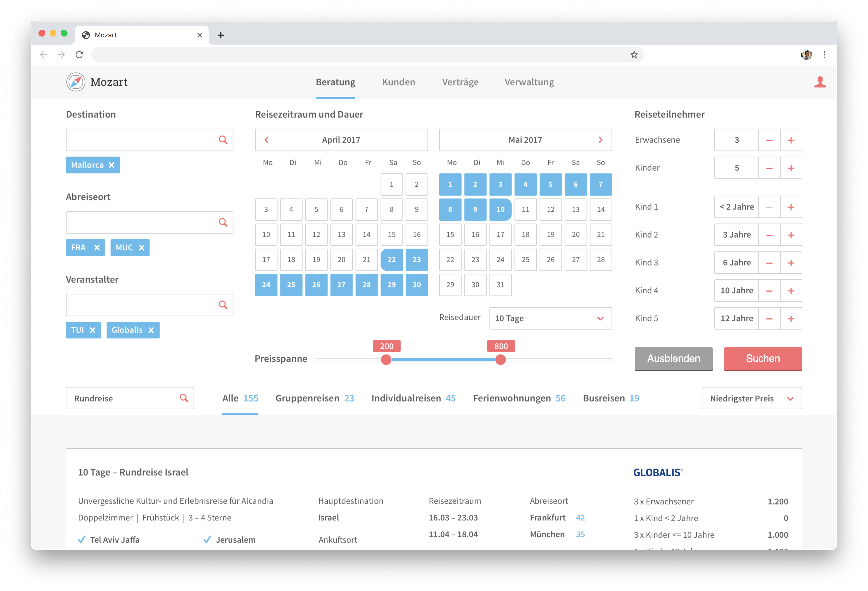The image size is (868, 591).
Task: Click the Mozart compass logo
Action: 76,82
